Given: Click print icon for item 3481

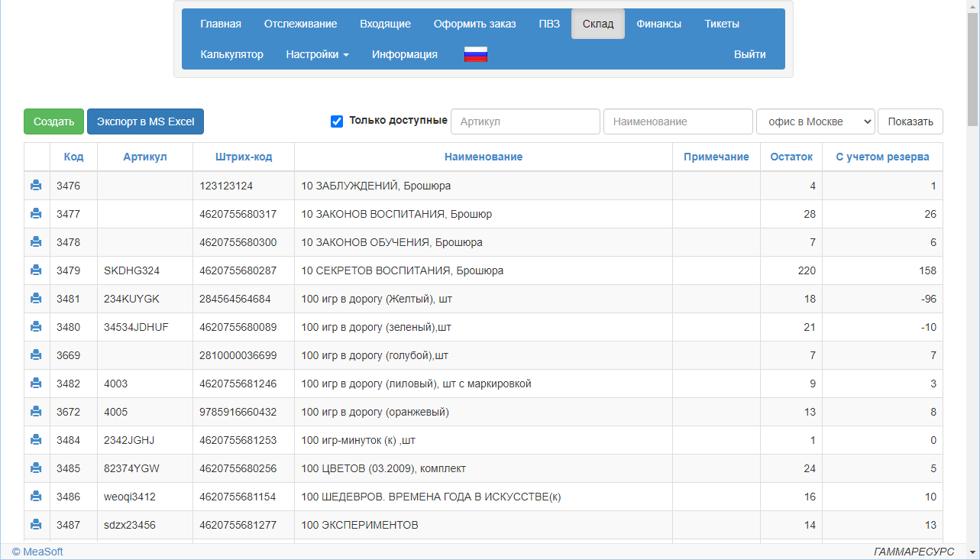Looking at the screenshot, I should point(36,298).
